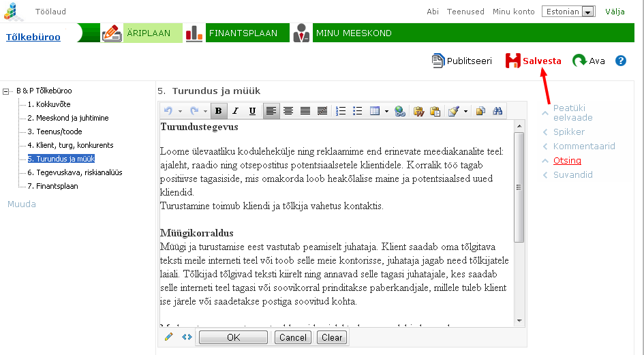Insert a numbered list
This screenshot has height=355, width=644.
pyautogui.click(x=341, y=111)
